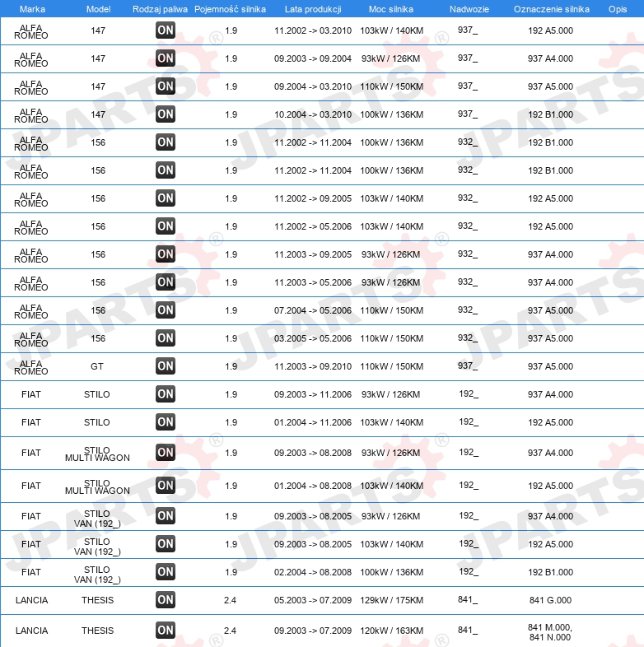Screen dimensions: 644x647
Task: Click the Oznaczenie silnika header
Action: pyautogui.click(x=552, y=9)
